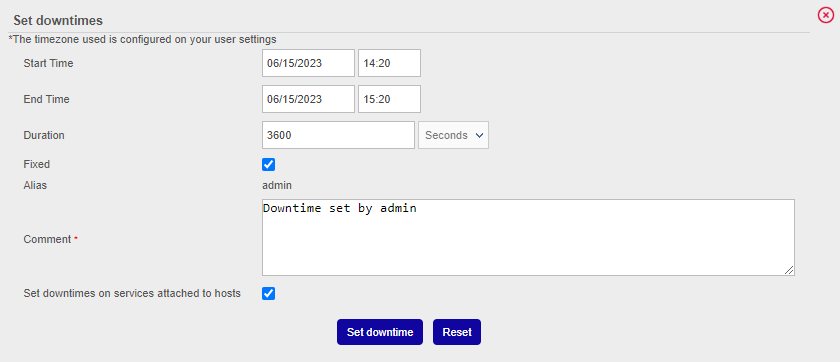Click the 'Duration' label
Screen dimensions: 840x362
pyautogui.click(x=44, y=135)
